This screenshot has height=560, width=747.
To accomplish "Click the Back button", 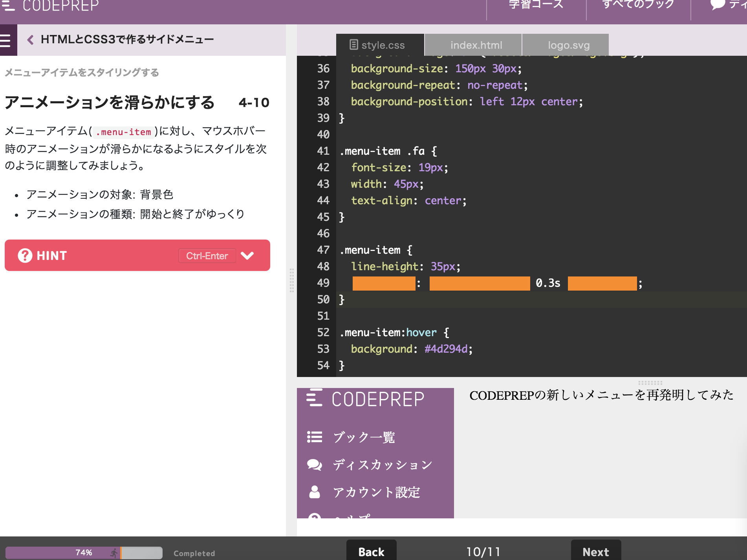I will [x=371, y=551].
